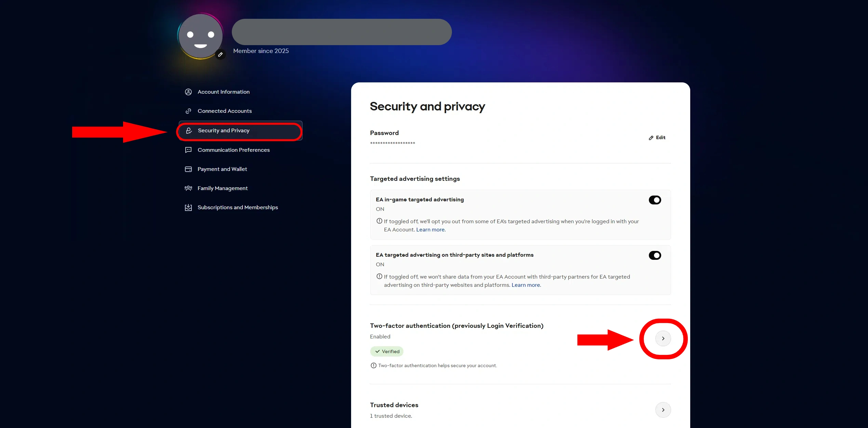Click the Account Information person icon
Viewport: 868px width, 428px height.
click(x=188, y=92)
